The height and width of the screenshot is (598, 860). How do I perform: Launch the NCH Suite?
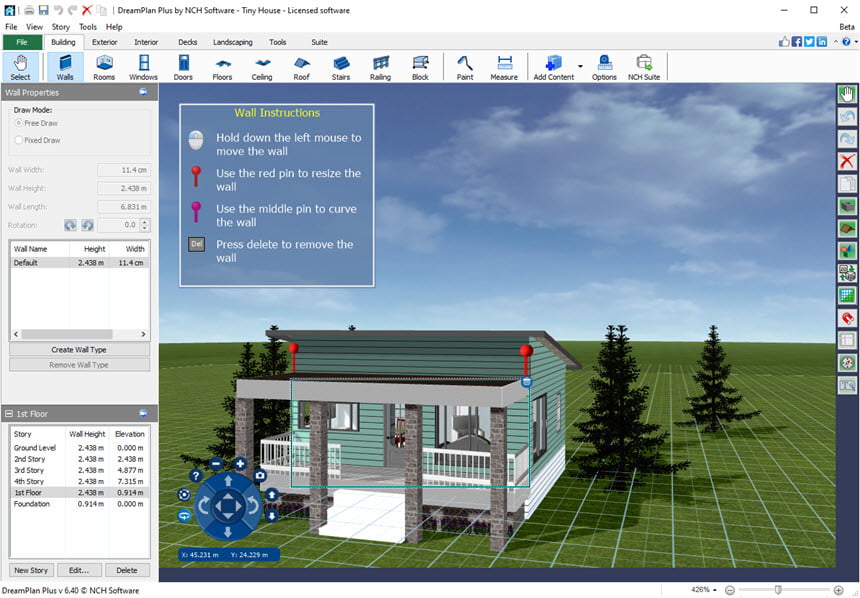[x=644, y=67]
